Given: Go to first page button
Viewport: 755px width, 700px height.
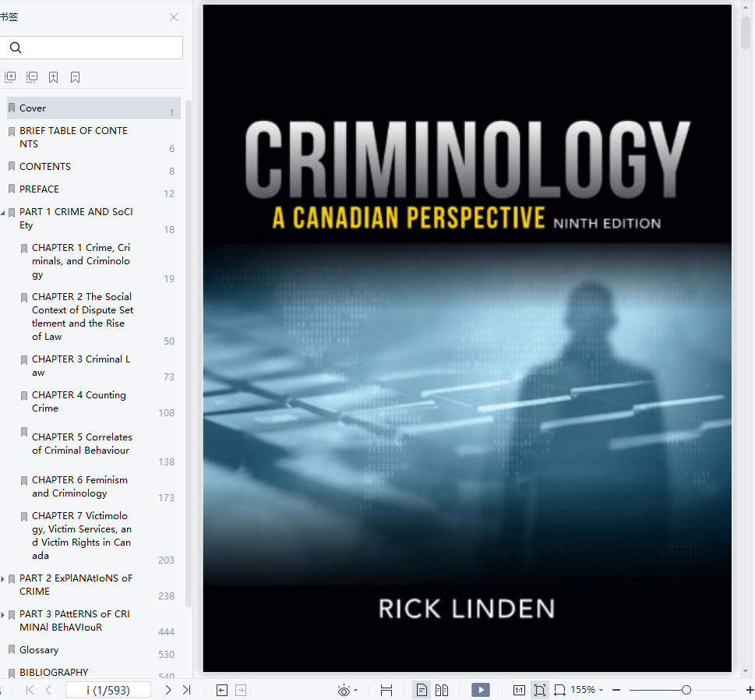Looking at the screenshot, I should pyautogui.click(x=30, y=690).
